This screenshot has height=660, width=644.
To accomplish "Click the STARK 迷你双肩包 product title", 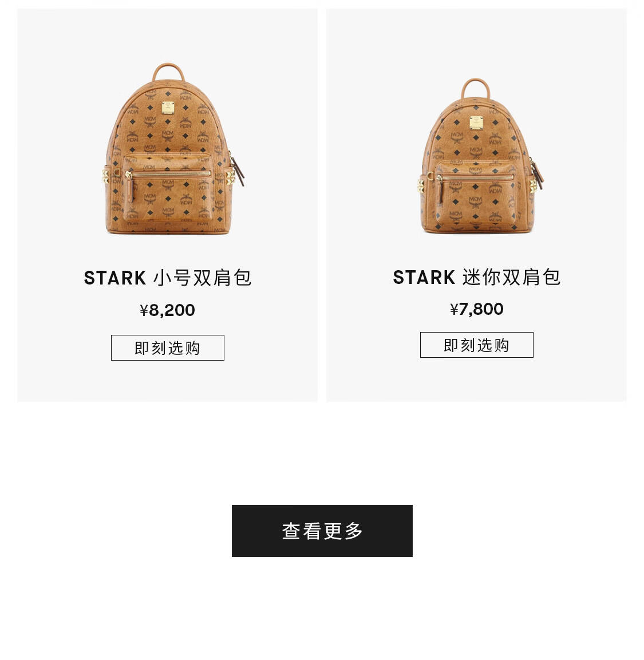I will [476, 277].
